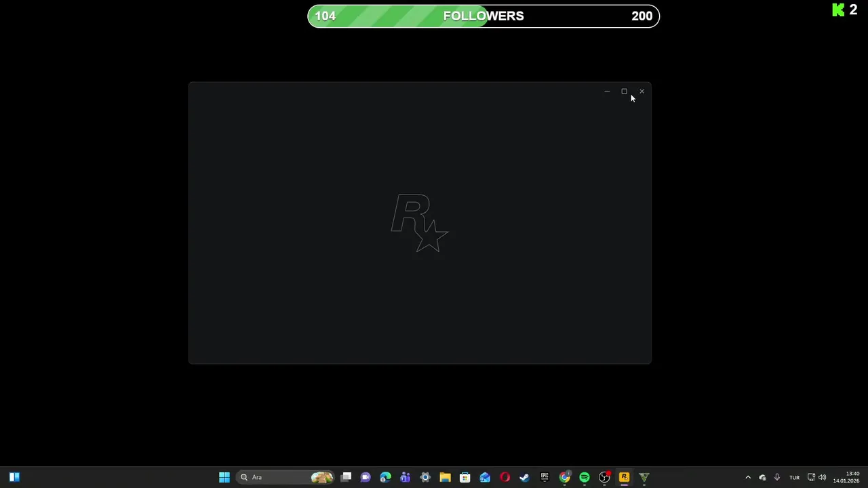Open the Epic Games Launcher
The width and height of the screenshot is (868, 488).
[545, 477]
